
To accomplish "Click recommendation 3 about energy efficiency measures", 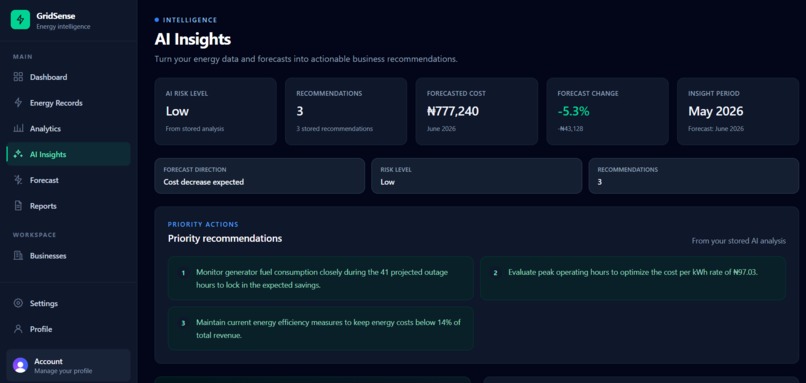I will (321, 329).
